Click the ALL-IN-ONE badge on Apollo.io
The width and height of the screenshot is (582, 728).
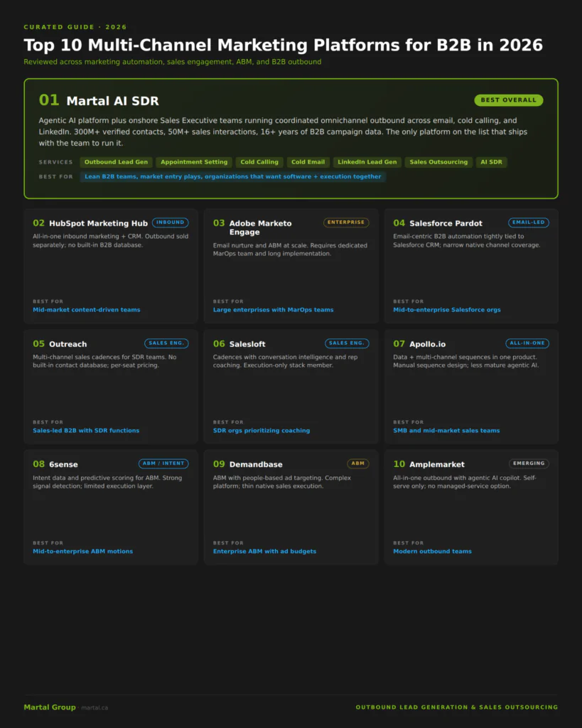pos(527,343)
